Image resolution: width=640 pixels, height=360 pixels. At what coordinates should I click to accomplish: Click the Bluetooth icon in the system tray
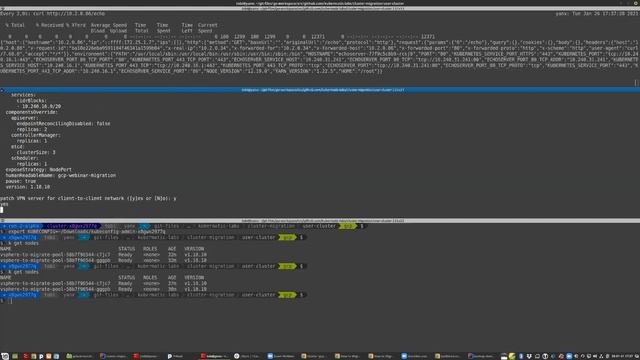coord(521,356)
